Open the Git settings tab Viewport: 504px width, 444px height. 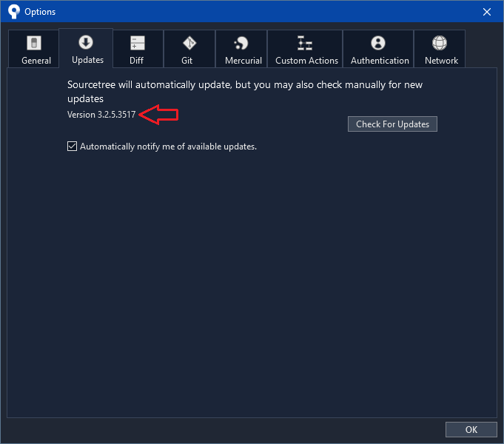[189, 49]
